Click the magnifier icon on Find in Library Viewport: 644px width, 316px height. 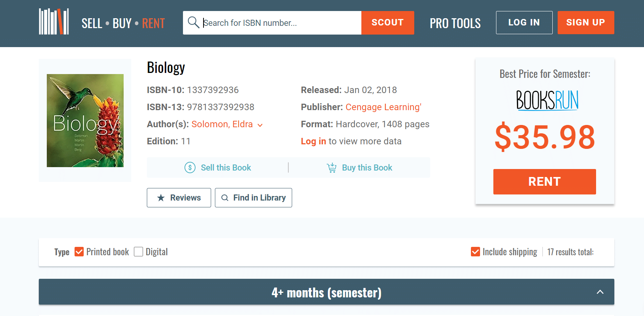(x=225, y=198)
